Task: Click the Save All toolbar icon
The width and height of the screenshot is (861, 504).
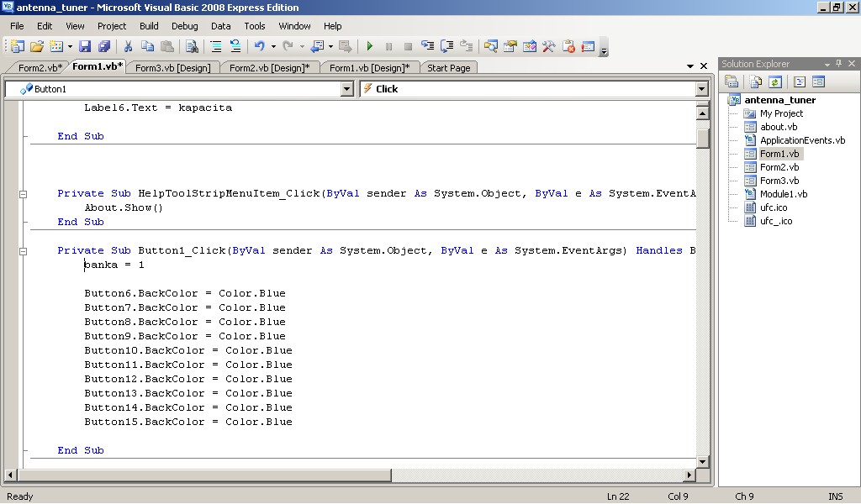Action: point(104,47)
